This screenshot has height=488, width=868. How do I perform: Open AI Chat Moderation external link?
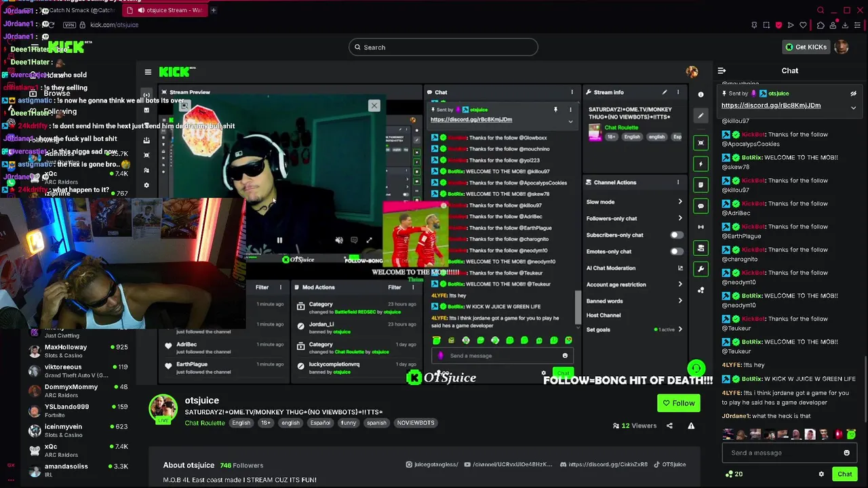680,268
